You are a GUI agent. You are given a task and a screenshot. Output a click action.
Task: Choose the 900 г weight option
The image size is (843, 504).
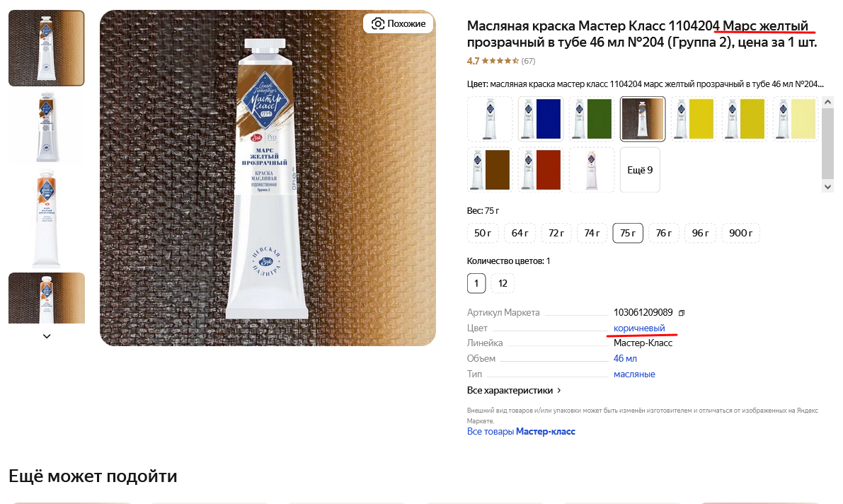(740, 233)
